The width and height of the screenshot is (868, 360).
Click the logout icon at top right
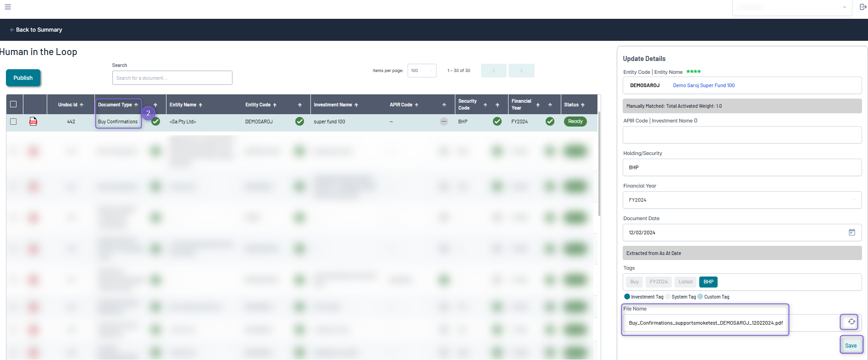tap(862, 7)
